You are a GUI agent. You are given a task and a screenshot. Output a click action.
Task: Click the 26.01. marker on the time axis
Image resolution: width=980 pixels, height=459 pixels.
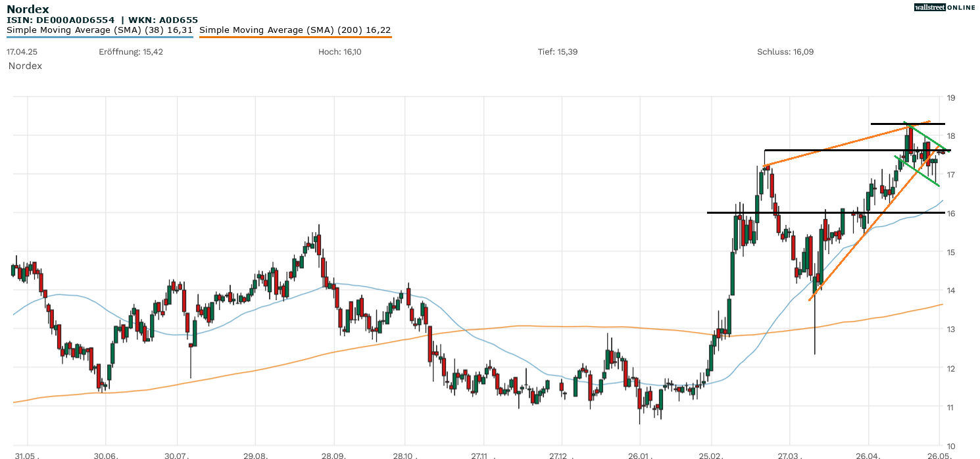(640, 455)
